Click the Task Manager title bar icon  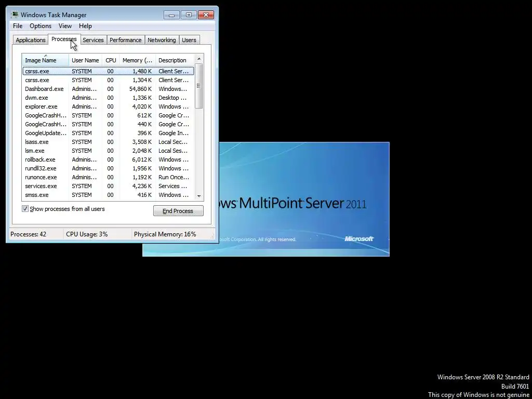[14, 15]
